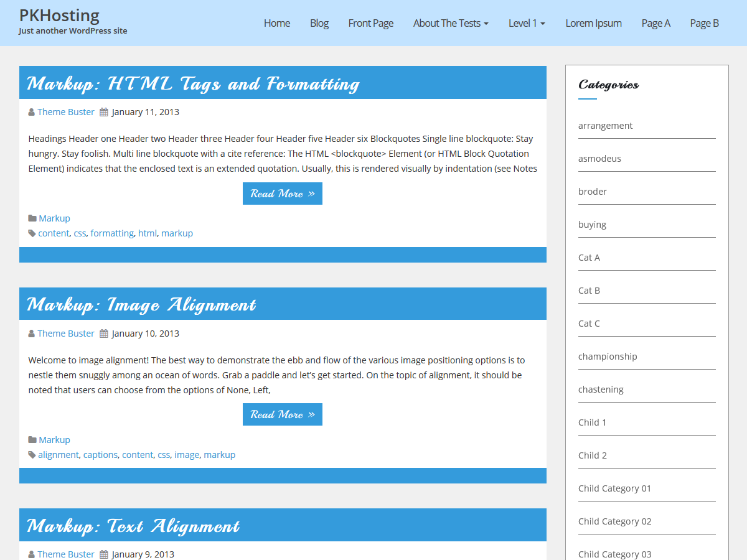The height and width of the screenshot is (560, 747).
Task: Open the Blog menu item
Action: pyautogui.click(x=319, y=23)
